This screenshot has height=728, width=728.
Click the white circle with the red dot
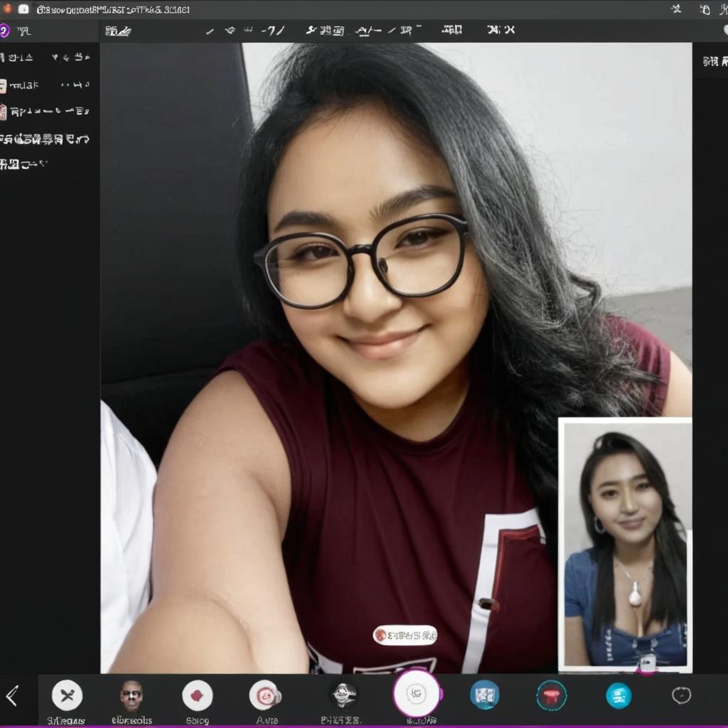[197, 695]
